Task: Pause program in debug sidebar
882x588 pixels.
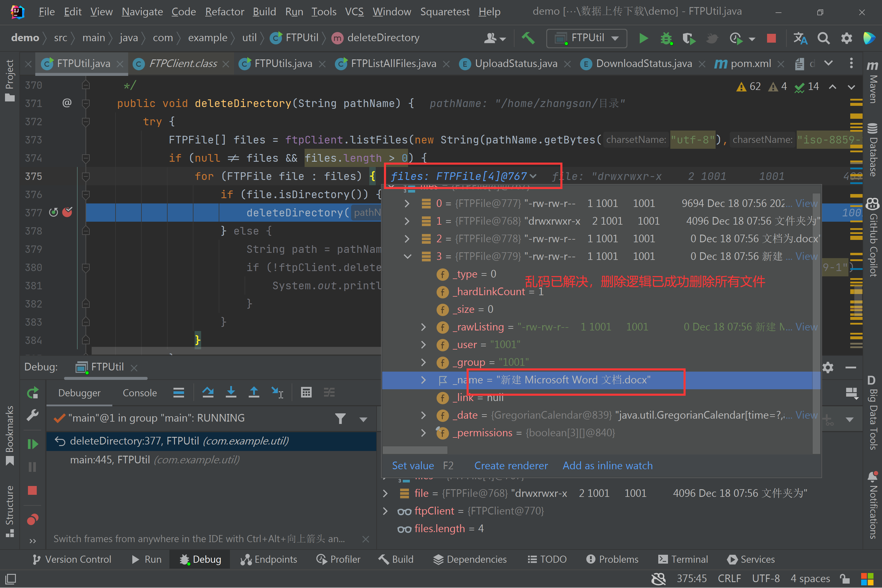Action: pyautogui.click(x=33, y=467)
